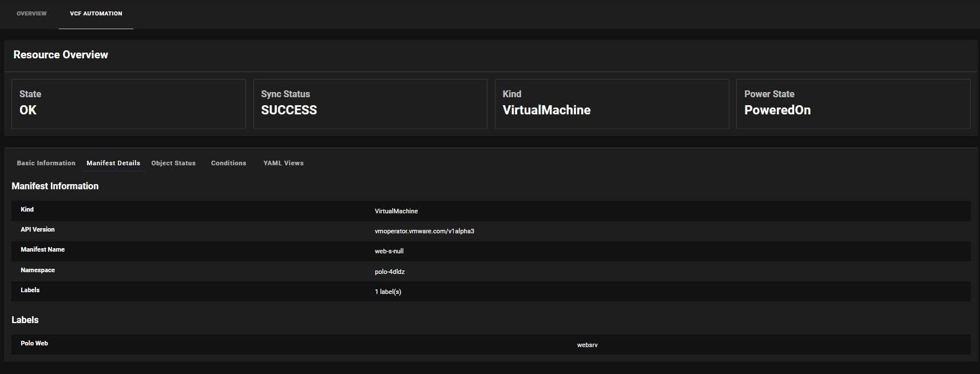Click the websrv label value

[588, 345]
